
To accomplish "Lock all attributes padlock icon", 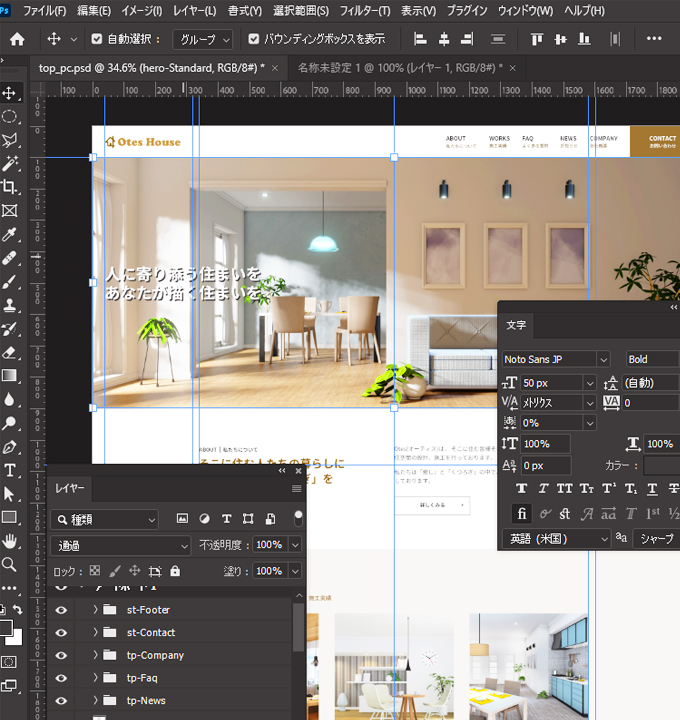I will pyautogui.click(x=175, y=571).
